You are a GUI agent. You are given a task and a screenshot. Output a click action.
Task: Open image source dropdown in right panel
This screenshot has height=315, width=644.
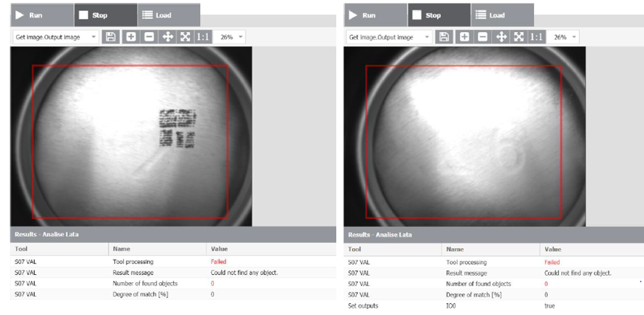389,37
